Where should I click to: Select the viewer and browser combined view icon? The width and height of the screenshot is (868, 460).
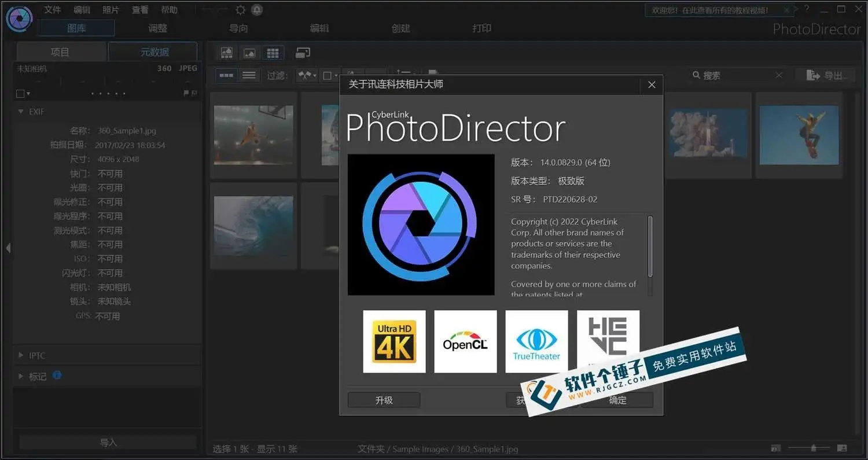click(x=227, y=53)
